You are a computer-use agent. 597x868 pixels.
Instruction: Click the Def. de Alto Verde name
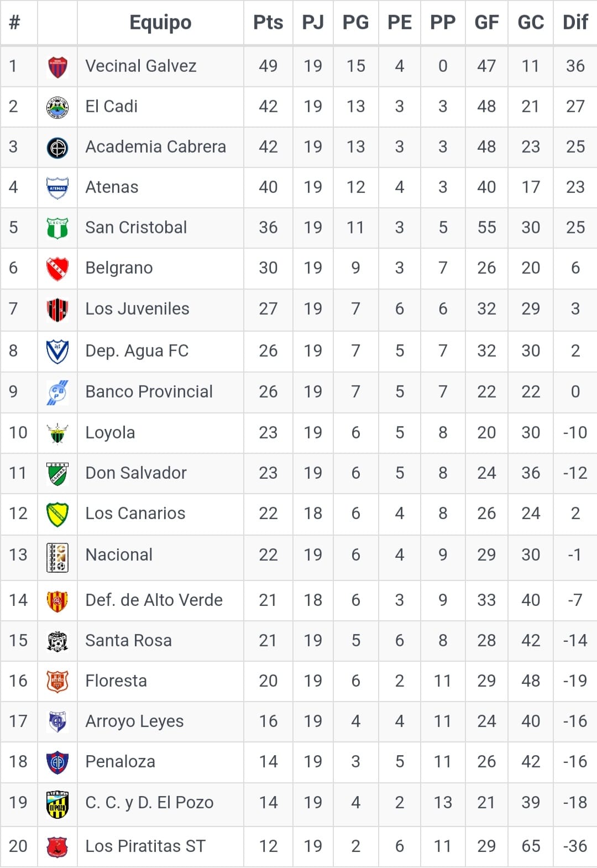[154, 600]
